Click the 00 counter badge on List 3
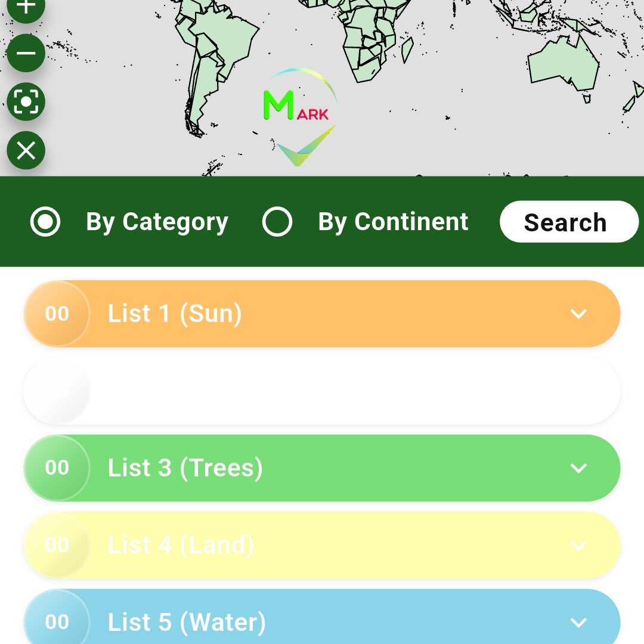 (x=57, y=468)
